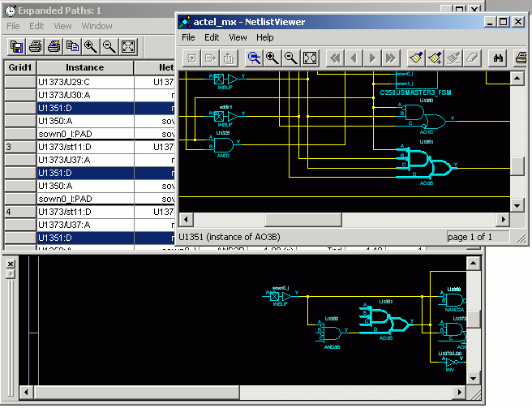Click the Print icon in NetlistViewer toolbar
Image resolution: width=532 pixels, height=408 pixels.
(x=521, y=58)
